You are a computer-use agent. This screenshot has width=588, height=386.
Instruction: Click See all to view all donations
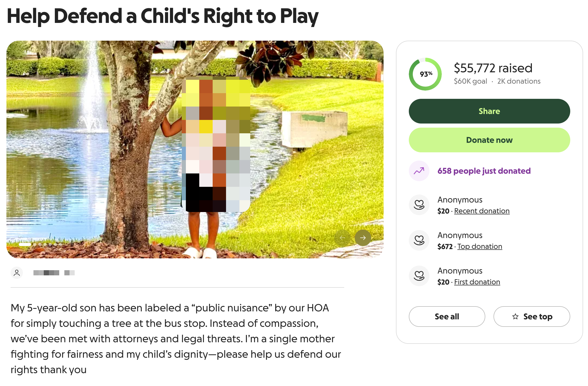(x=447, y=317)
